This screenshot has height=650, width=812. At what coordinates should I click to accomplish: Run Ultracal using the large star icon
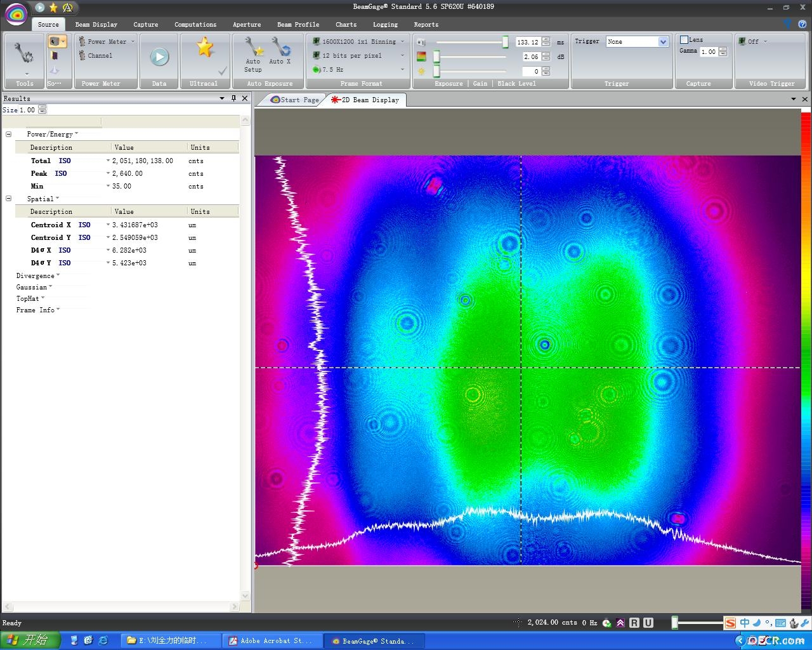click(204, 48)
